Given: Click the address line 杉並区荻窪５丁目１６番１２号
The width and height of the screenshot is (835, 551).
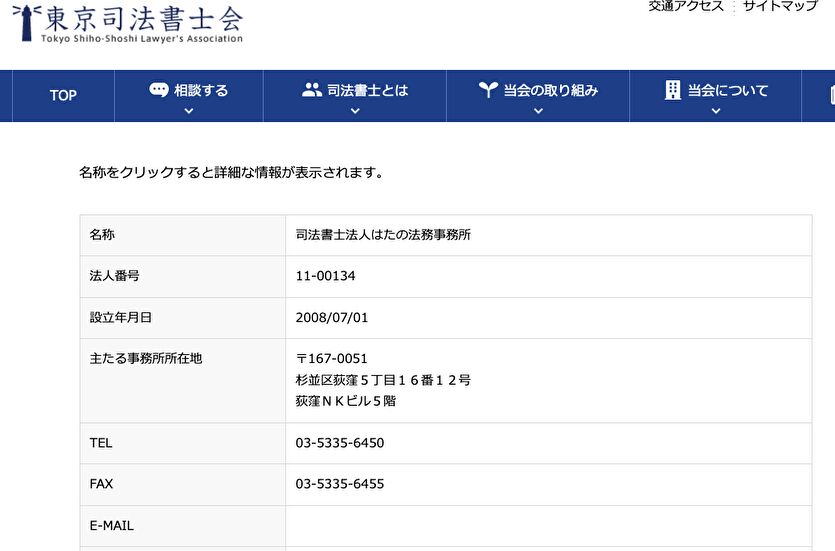Looking at the screenshot, I should click(383, 380).
